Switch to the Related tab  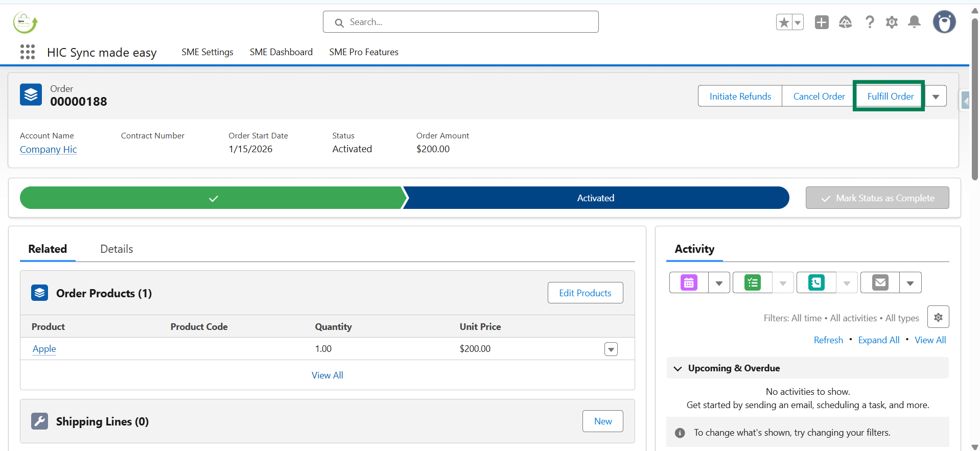48,249
